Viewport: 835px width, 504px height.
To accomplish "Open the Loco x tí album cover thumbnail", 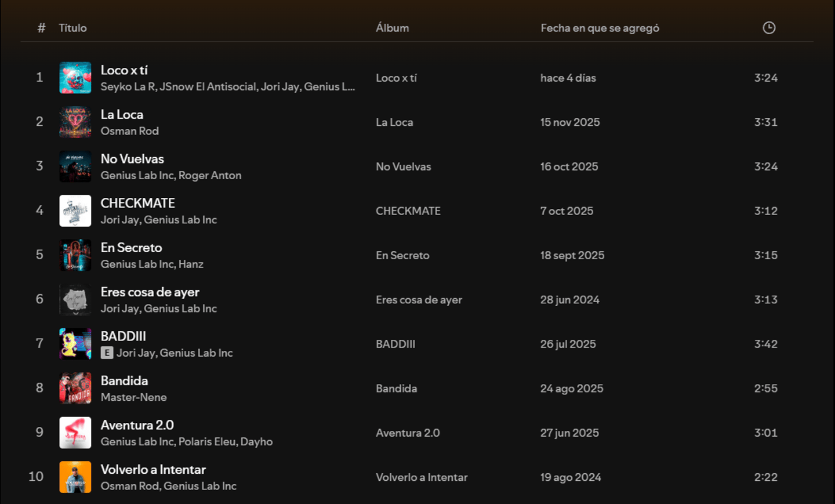I will click(x=75, y=78).
